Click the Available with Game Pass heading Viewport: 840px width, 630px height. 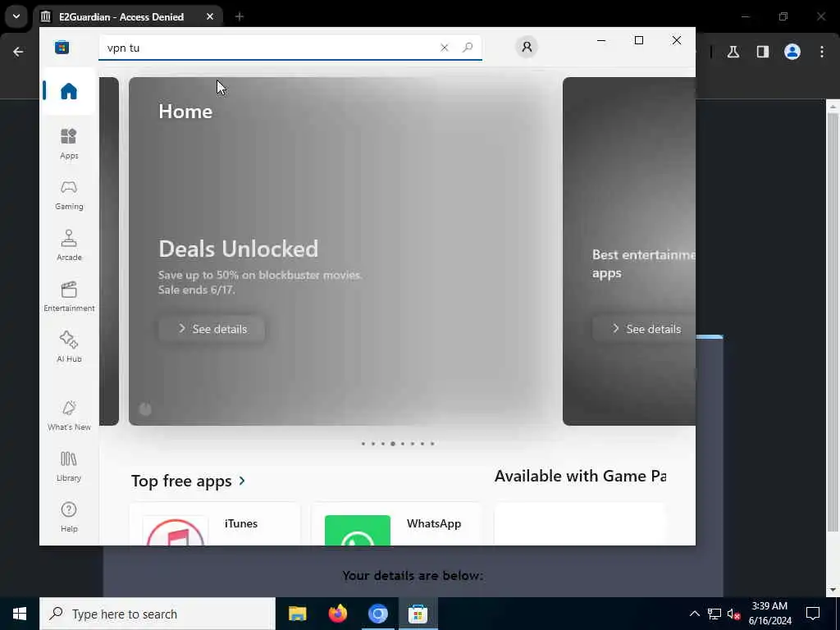[x=580, y=476]
